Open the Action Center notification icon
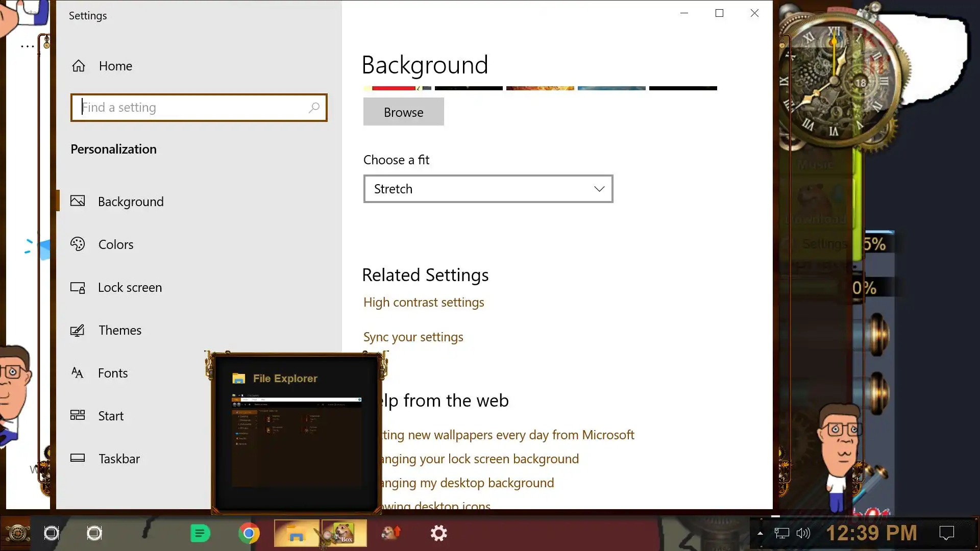 coord(946,533)
